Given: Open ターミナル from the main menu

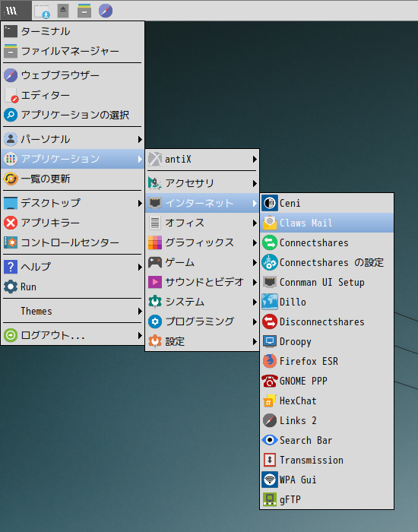Looking at the screenshot, I should [73, 31].
